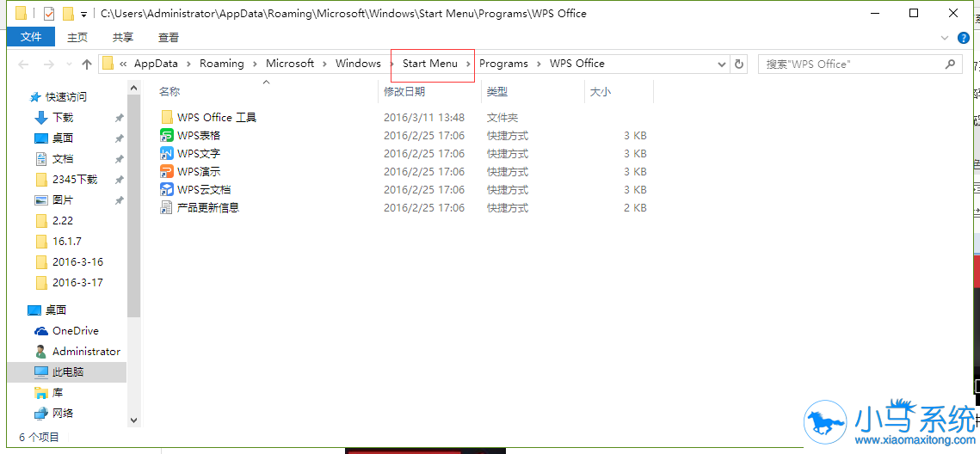Navigate to Roaming breadcrumb

[x=222, y=64]
